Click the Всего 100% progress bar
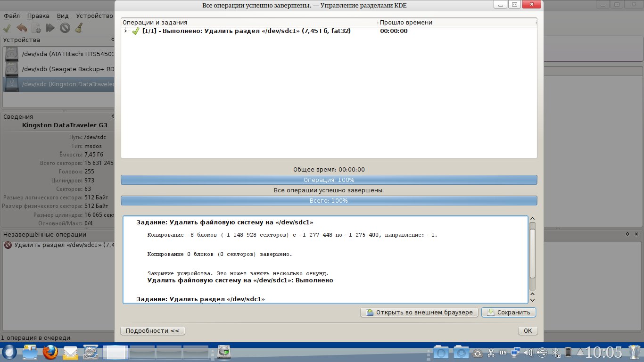The height and width of the screenshot is (362, 644). (329, 201)
